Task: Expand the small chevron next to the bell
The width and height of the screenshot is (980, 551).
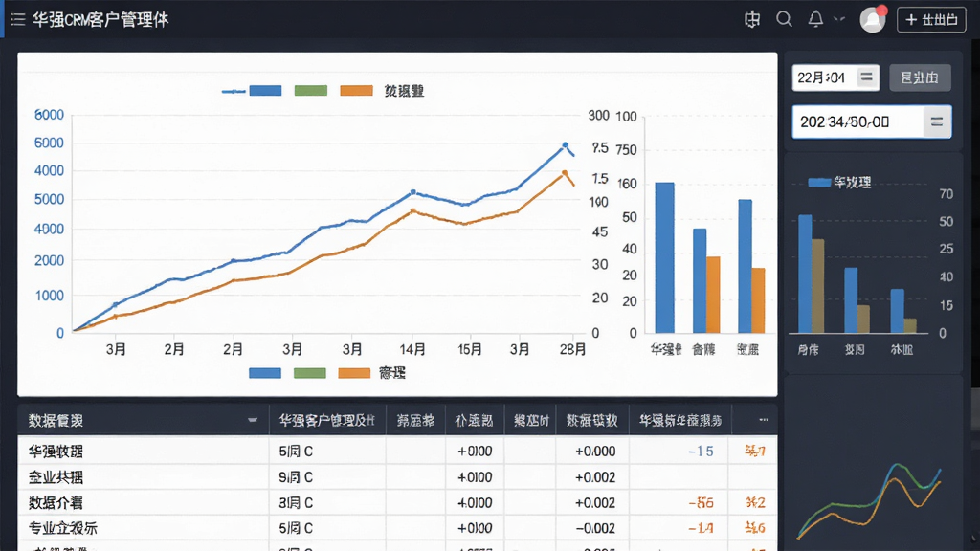Action: (839, 19)
